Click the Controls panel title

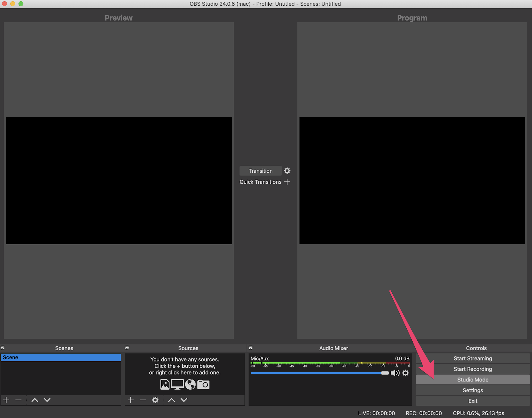[476, 348]
